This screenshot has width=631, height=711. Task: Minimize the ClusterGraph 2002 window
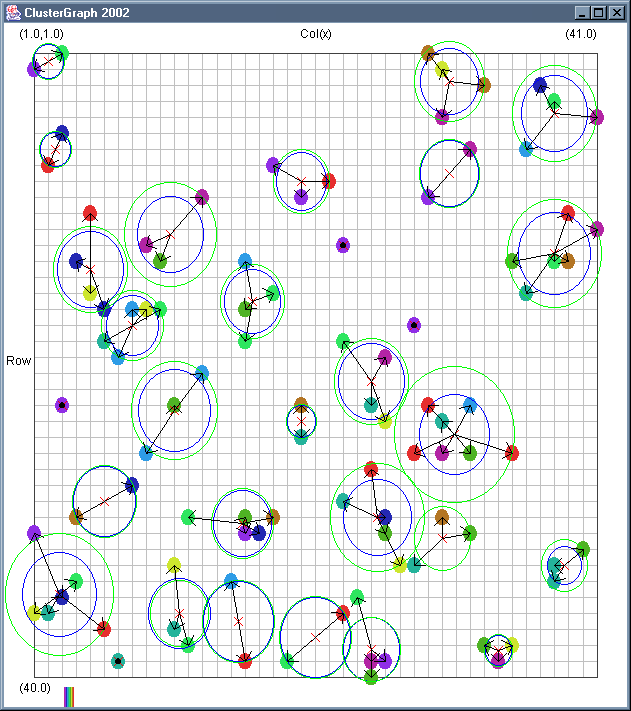click(x=582, y=13)
